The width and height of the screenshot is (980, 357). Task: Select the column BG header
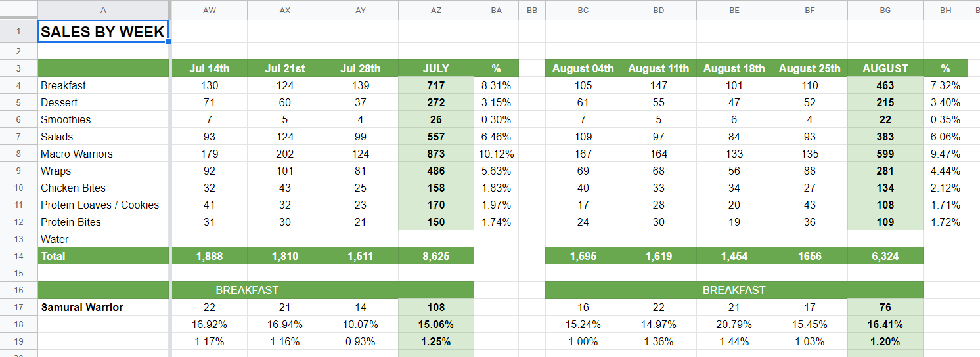pos(885,10)
